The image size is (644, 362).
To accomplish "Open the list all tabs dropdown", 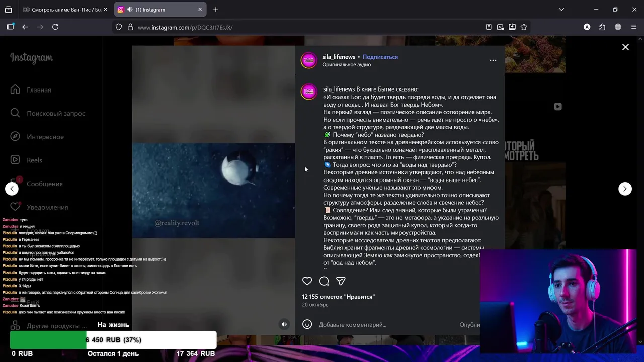I will (x=561, y=10).
